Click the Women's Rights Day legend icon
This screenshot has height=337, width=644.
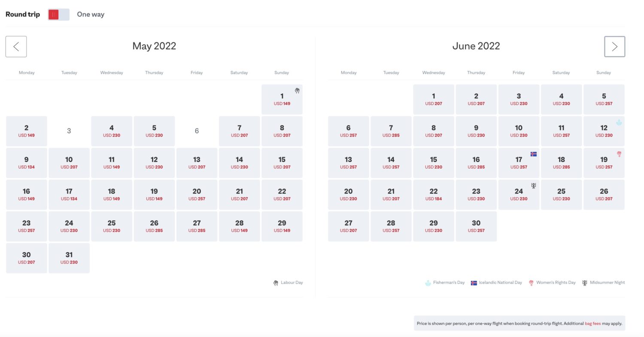coord(531,282)
